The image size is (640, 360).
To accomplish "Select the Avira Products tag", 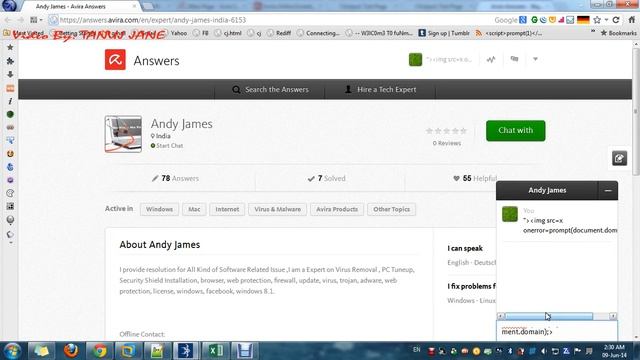I will click(x=337, y=209).
